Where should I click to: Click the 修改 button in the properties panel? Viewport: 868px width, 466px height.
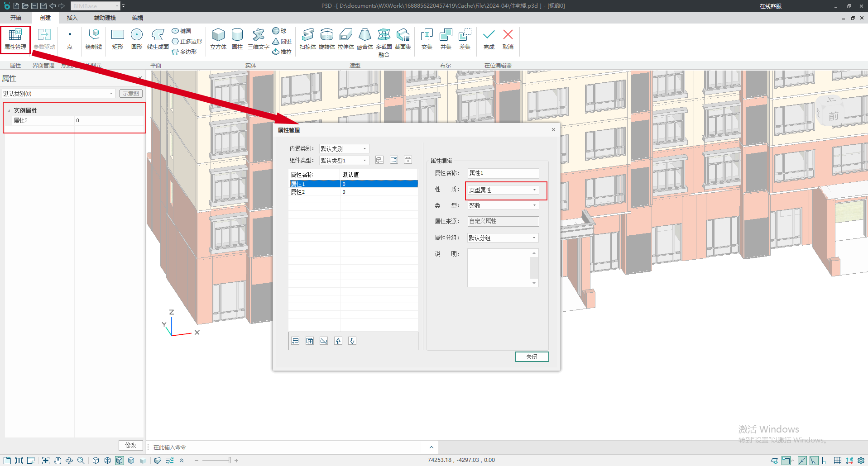pyautogui.click(x=130, y=445)
